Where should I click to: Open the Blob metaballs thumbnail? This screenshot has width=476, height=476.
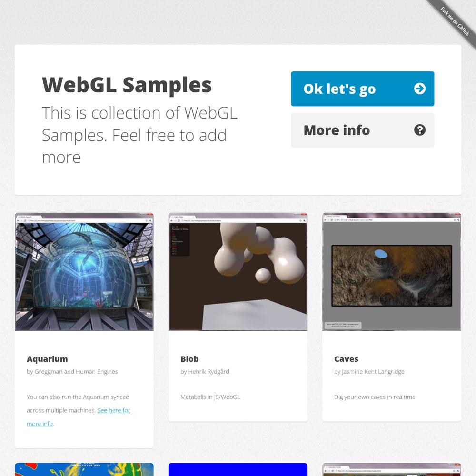click(x=238, y=272)
